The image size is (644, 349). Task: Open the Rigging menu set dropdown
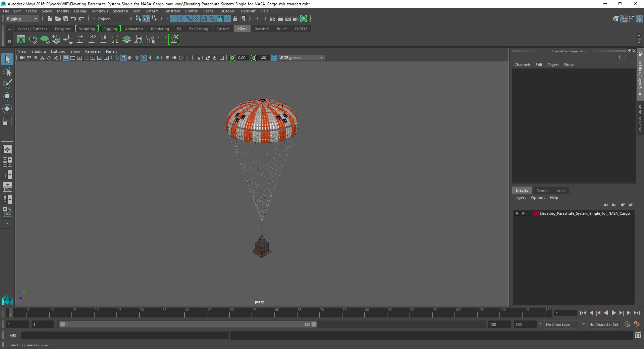coord(22,19)
